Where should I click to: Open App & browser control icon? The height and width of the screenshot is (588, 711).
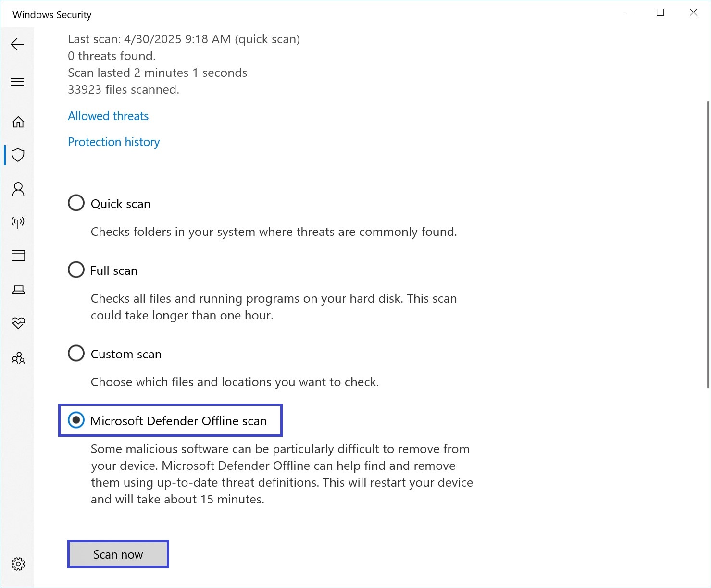coord(18,256)
